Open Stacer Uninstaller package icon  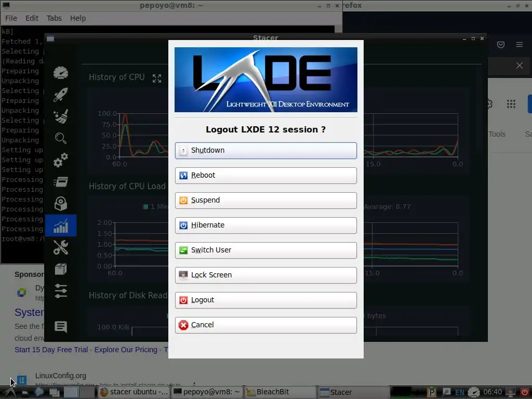[x=61, y=204]
